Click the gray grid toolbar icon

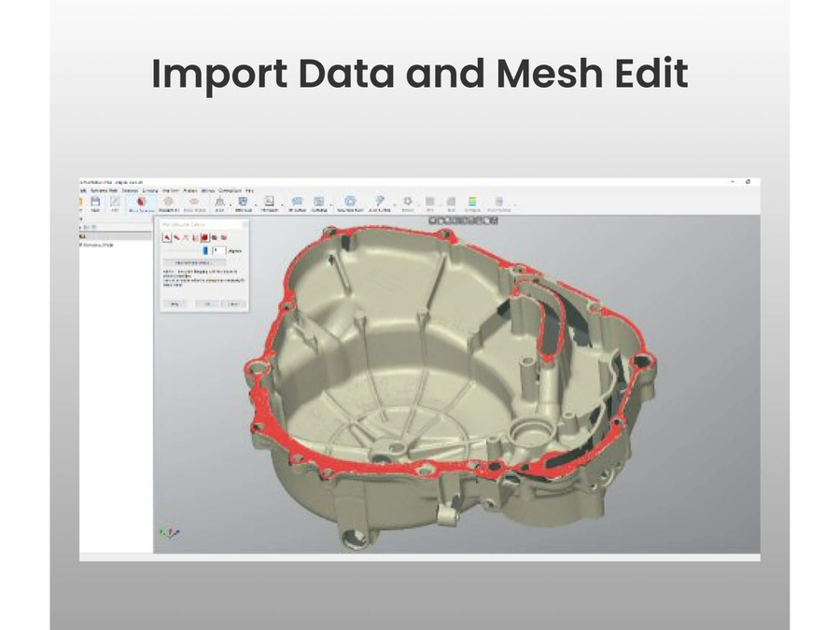coord(429,202)
